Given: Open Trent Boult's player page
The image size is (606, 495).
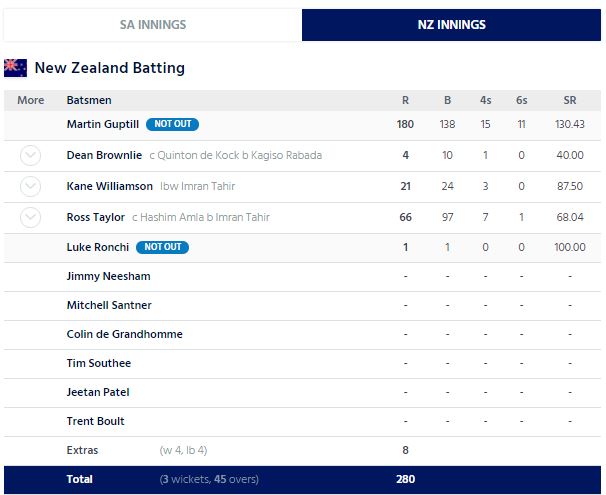Looking at the screenshot, I should tap(96, 421).
